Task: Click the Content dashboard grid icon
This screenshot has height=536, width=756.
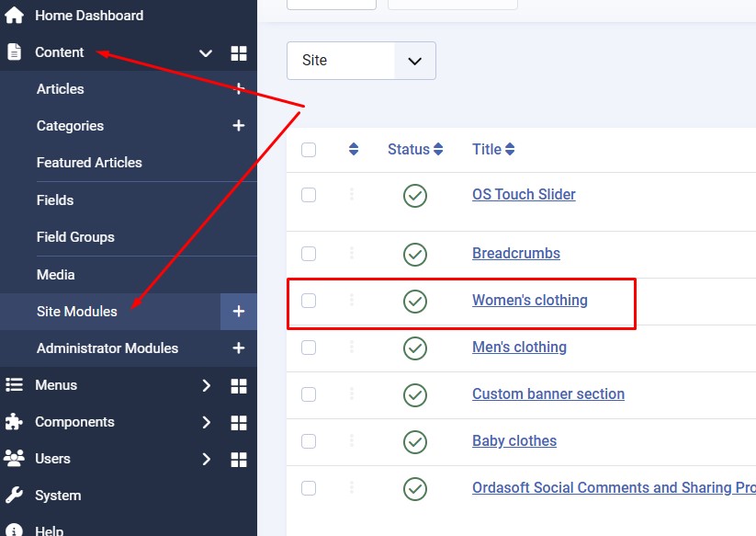Action: point(239,53)
